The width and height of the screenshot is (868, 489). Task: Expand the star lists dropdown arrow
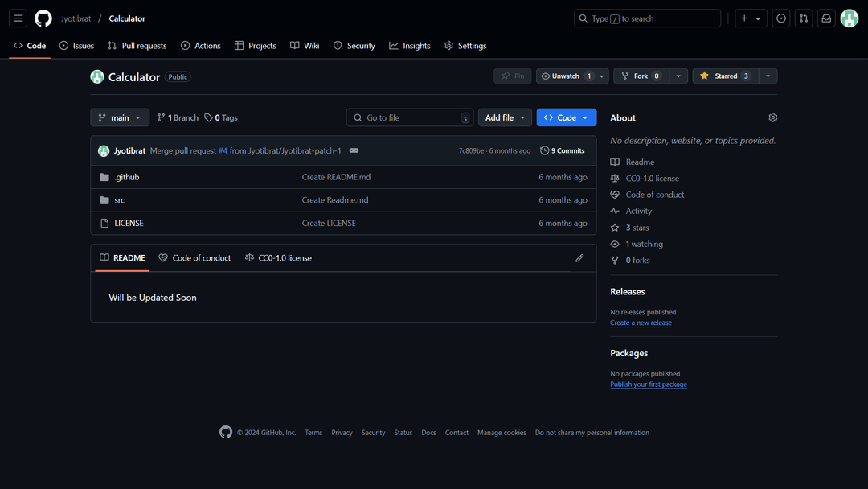[768, 76]
